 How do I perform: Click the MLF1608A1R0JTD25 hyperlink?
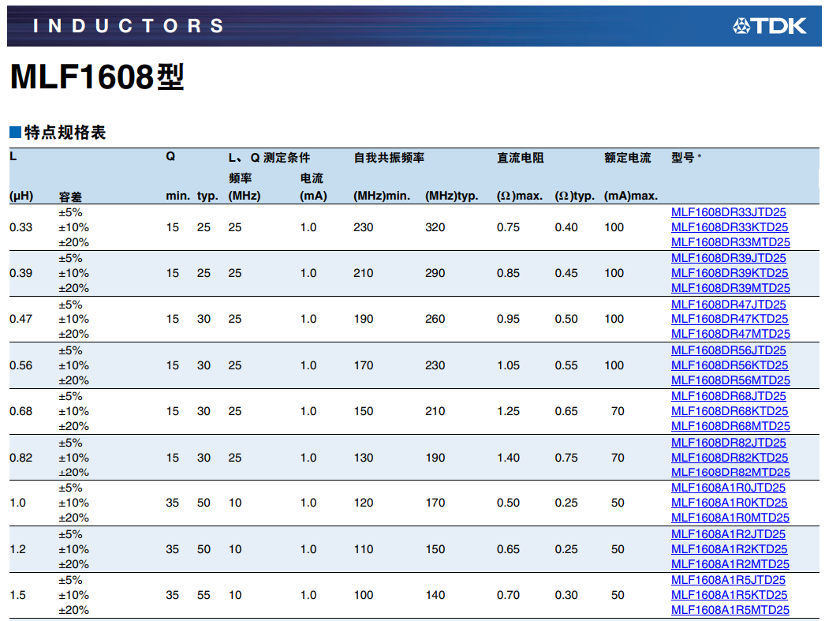tap(728, 488)
